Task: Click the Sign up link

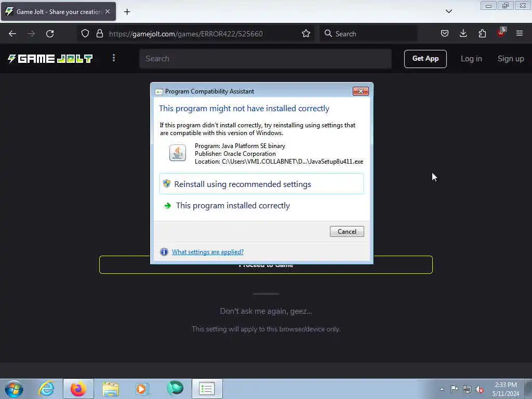Action: point(510,59)
